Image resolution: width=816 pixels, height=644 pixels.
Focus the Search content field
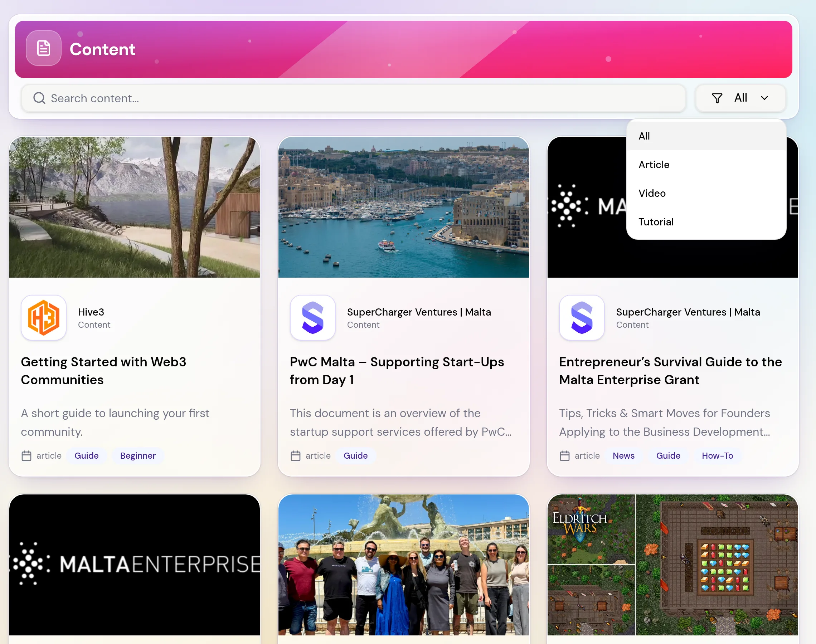click(353, 98)
